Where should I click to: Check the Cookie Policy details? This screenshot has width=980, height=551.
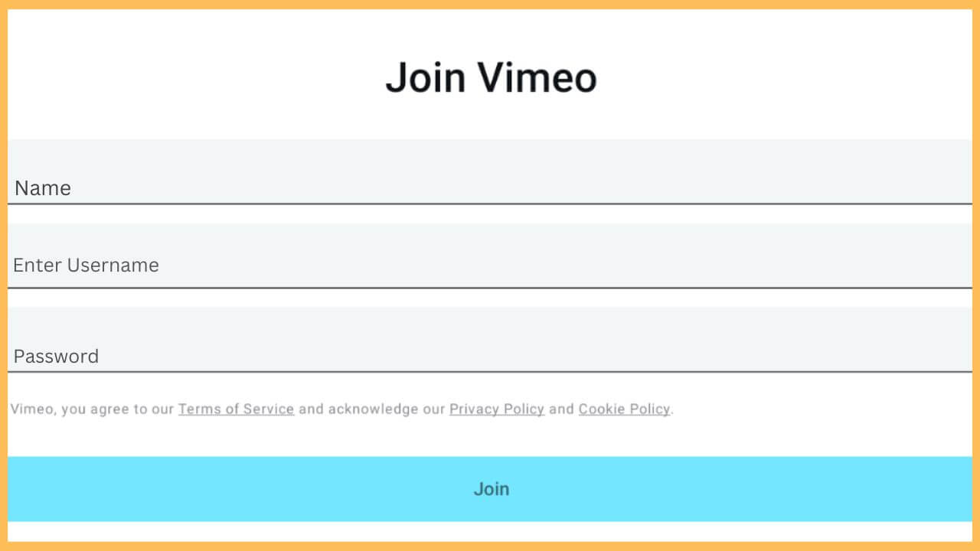[x=624, y=409]
